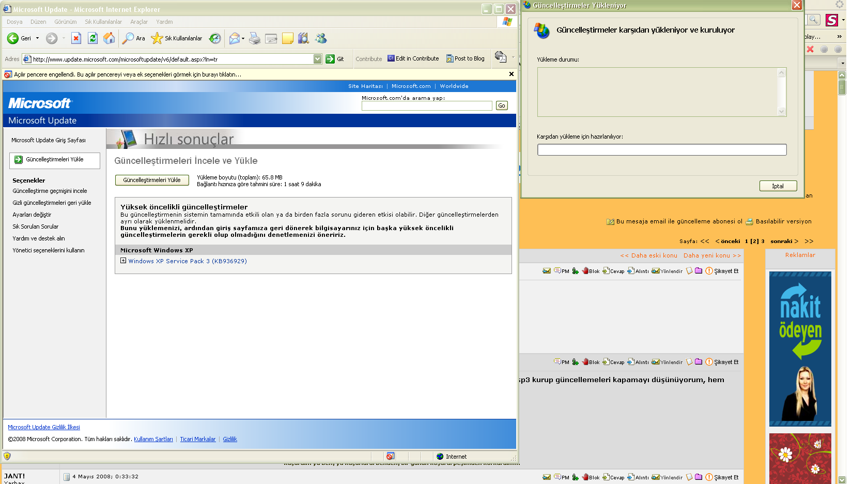Screen dimensions: 868x484
Task: Click the nakit ödeyen advertisement banner
Action: click(x=800, y=349)
